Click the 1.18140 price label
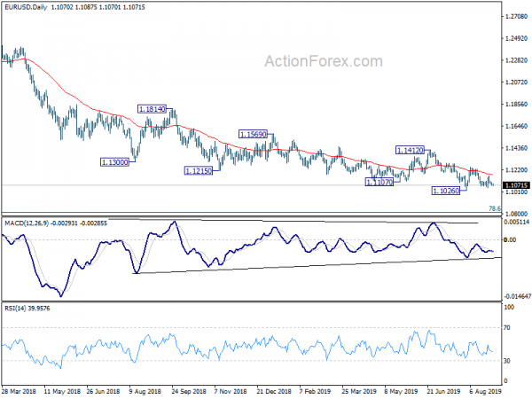This screenshot has width=532, height=399. 152,109
